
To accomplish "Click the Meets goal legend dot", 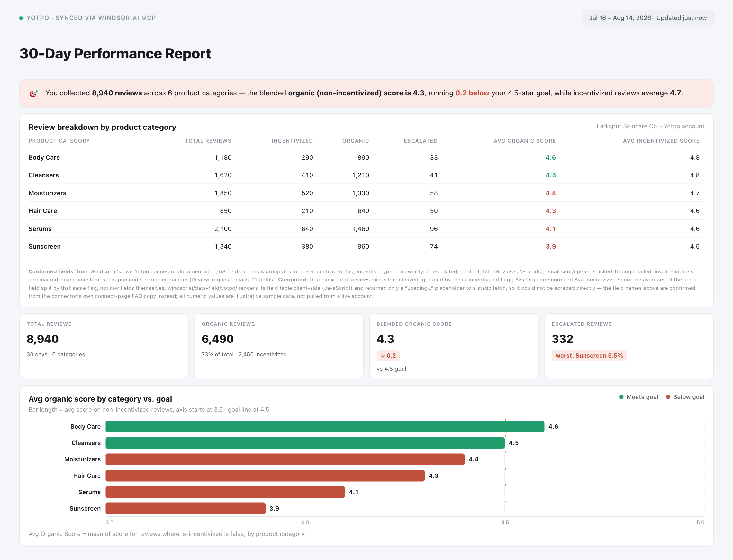I will tap(621, 397).
